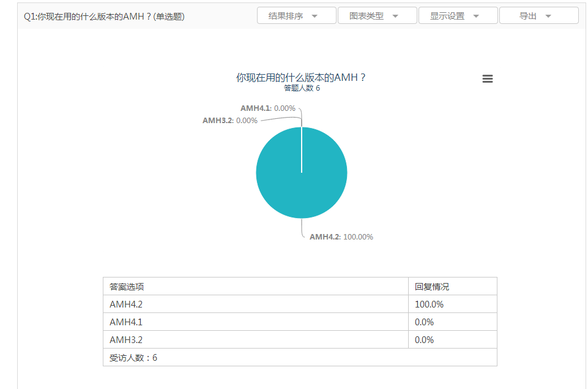Expand the 显示设置 dropdown

pos(458,16)
